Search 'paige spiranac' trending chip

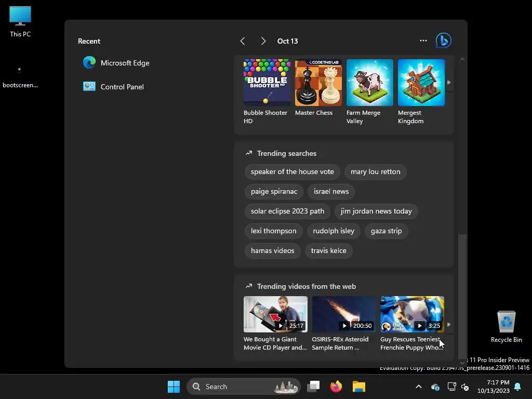(274, 191)
